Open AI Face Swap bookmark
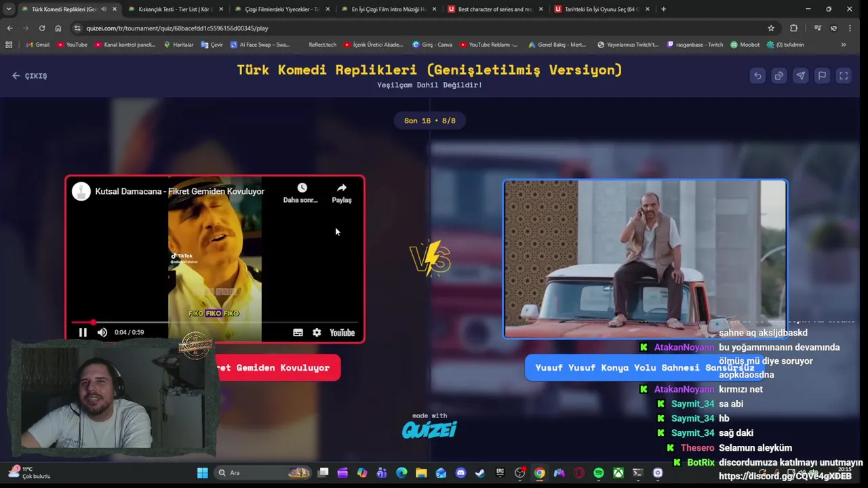The height and width of the screenshot is (488, 868). [260, 45]
